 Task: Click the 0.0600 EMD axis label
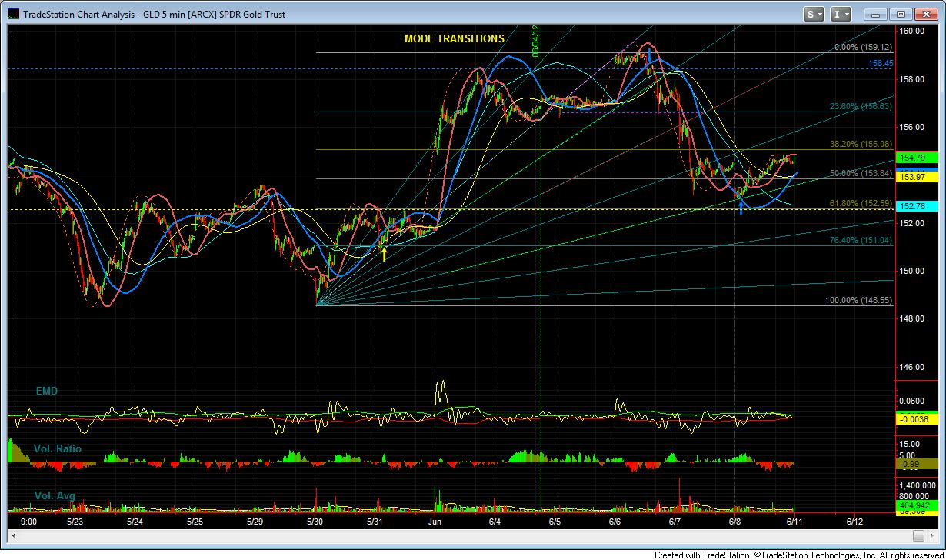tap(912, 402)
